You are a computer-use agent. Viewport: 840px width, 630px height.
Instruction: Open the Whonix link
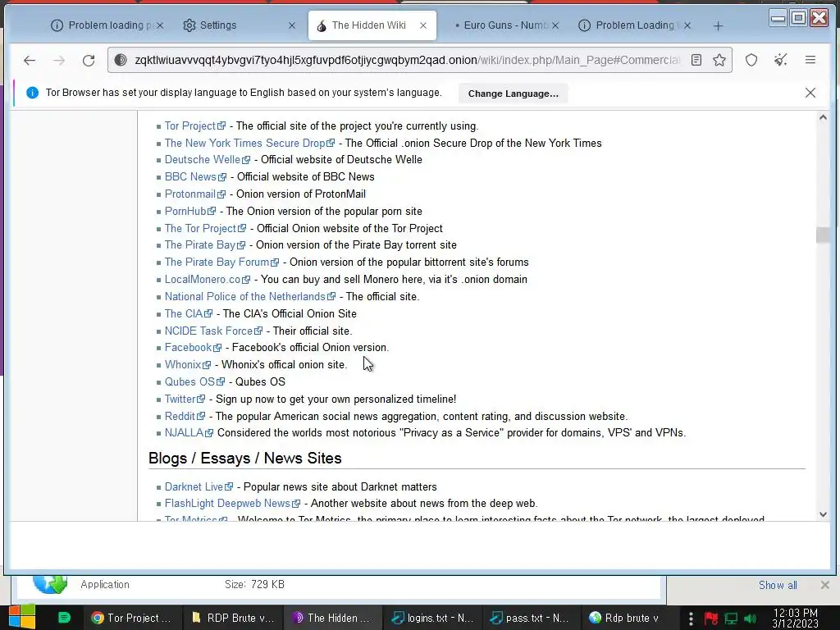click(x=188, y=364)
